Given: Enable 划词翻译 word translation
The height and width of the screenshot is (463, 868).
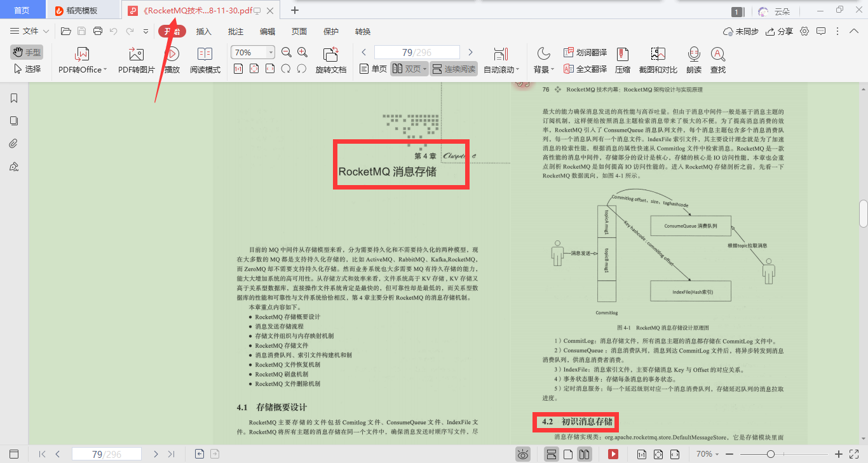Looking at the screenshot, I should coord(585,52).
